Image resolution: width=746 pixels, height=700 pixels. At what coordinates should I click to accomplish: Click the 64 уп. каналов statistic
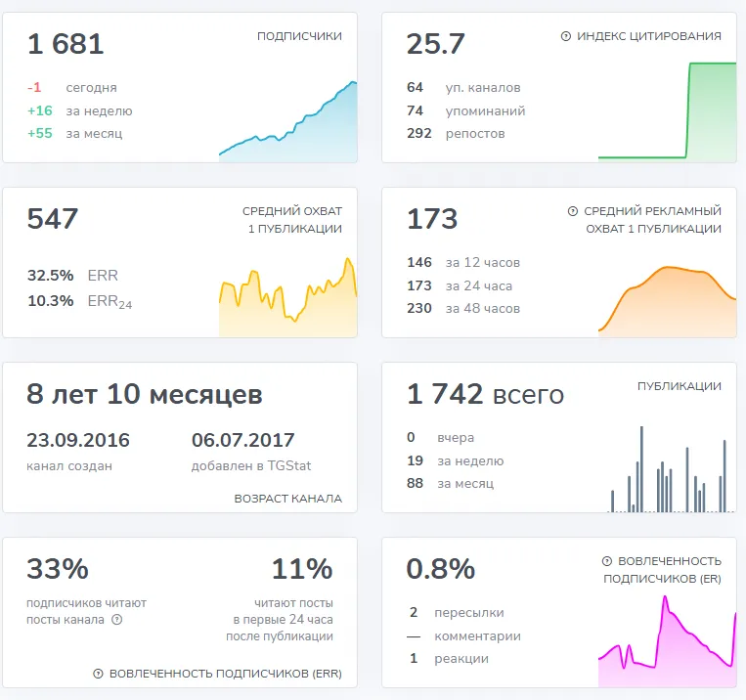point(463,88)
